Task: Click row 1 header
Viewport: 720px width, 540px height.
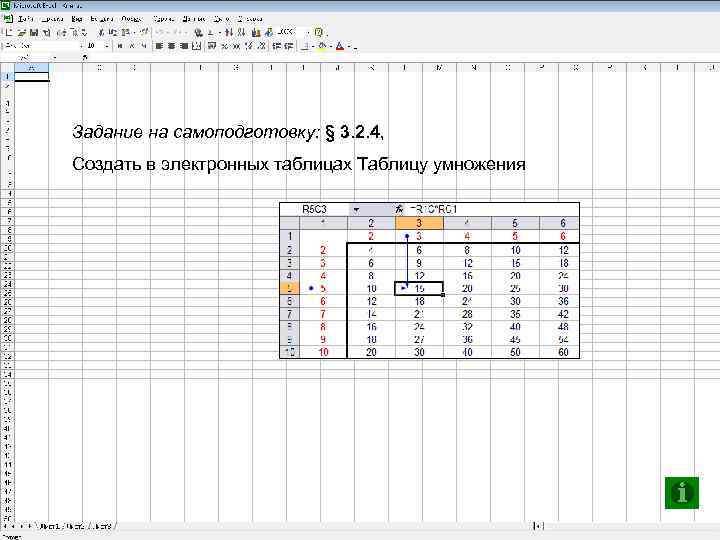Action: tap(7, 77)
